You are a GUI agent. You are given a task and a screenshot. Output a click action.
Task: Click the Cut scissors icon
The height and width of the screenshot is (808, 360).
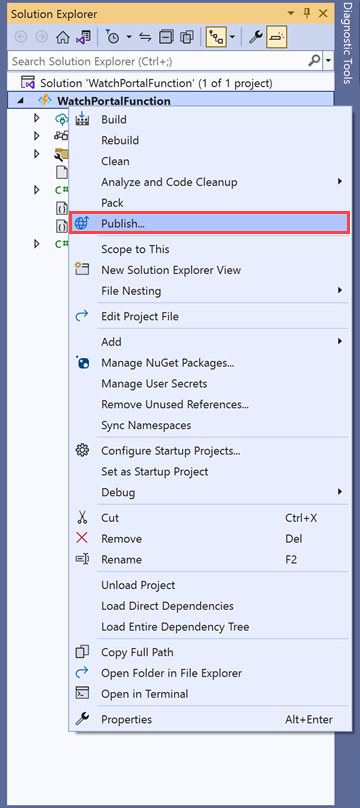click(x=82, y=517)
